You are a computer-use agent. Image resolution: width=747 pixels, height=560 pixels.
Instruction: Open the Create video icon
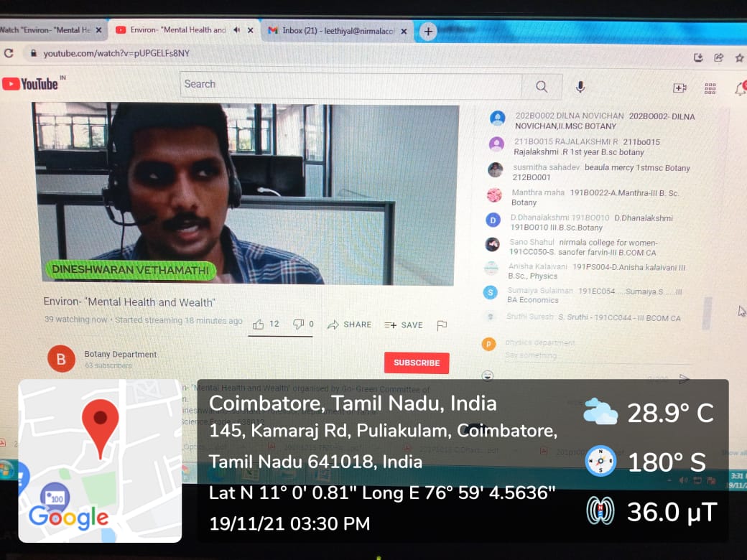click(679, 88)
